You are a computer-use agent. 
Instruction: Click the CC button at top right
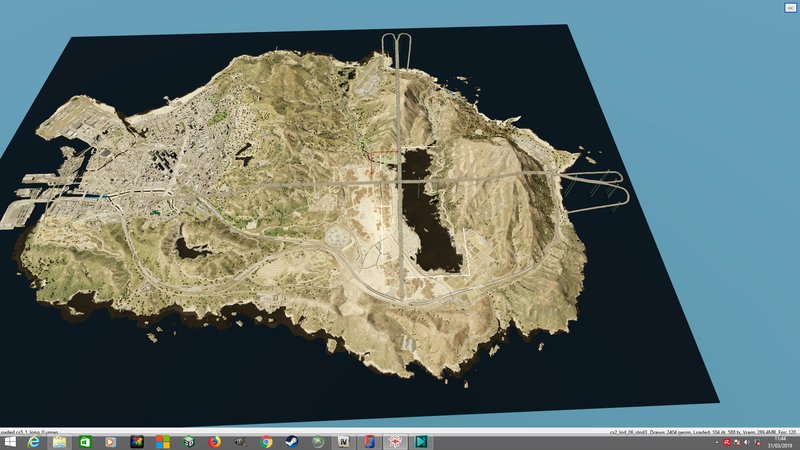pos(790,8)
